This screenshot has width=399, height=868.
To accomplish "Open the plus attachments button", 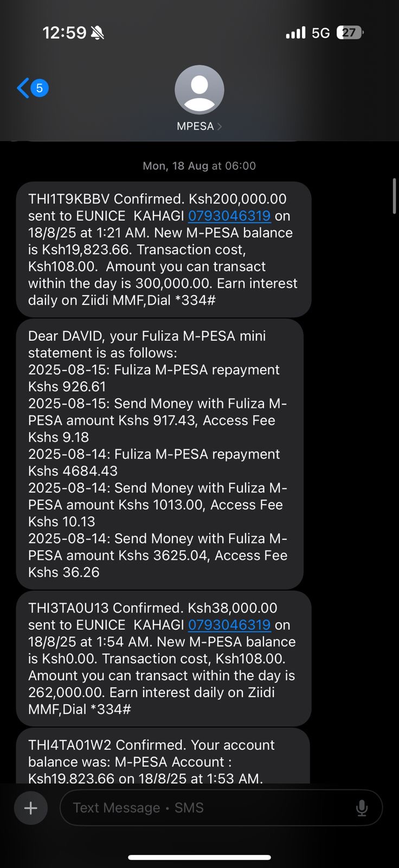I will tap(31, 808).
